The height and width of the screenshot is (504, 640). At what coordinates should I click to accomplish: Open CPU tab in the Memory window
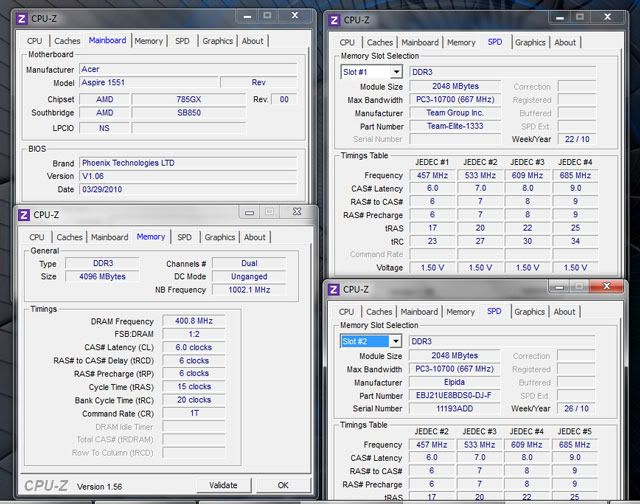point(36,237)
